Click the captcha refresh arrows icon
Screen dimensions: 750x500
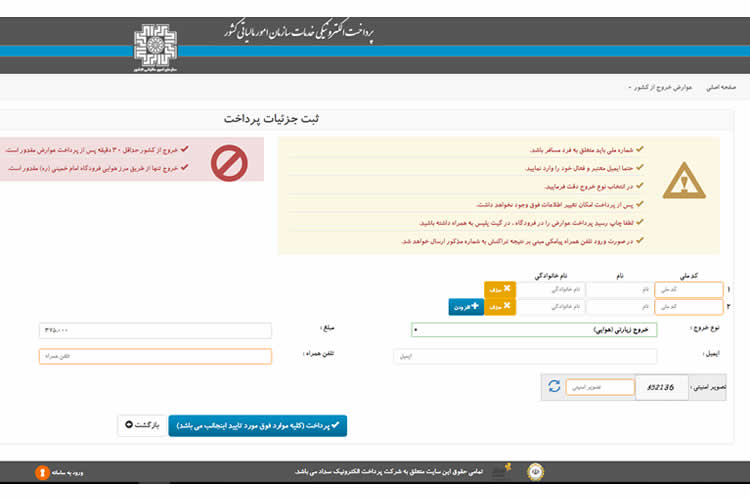point(554,386)
